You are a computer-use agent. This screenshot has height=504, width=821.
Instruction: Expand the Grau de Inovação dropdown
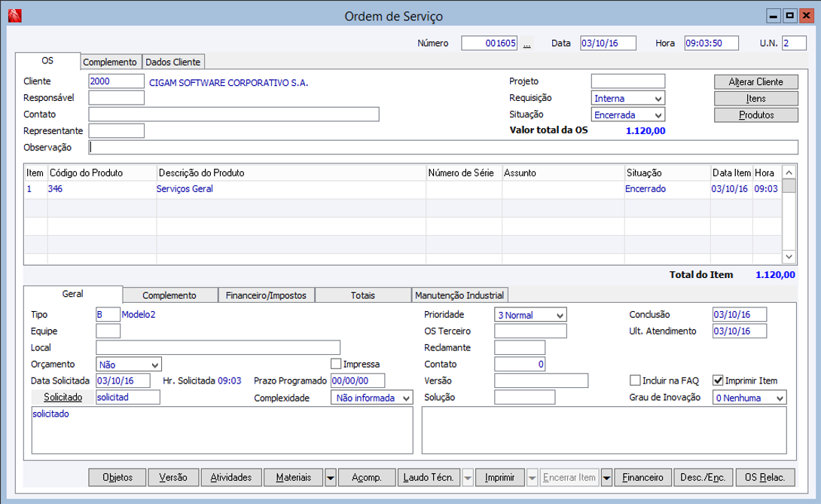click(x=779, y=398)
